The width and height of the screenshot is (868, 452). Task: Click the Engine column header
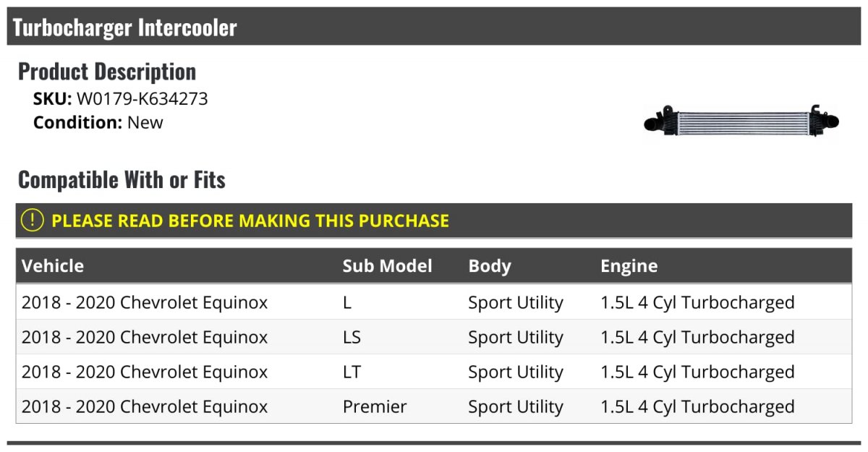(x=629, y=266)
